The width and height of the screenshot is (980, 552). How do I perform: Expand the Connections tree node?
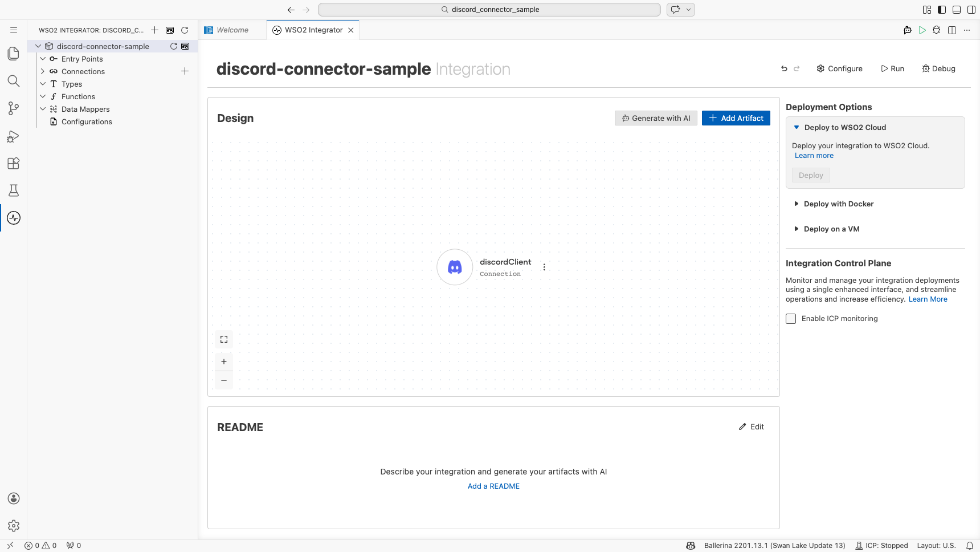pyautogui.click(x=43, y=71)
